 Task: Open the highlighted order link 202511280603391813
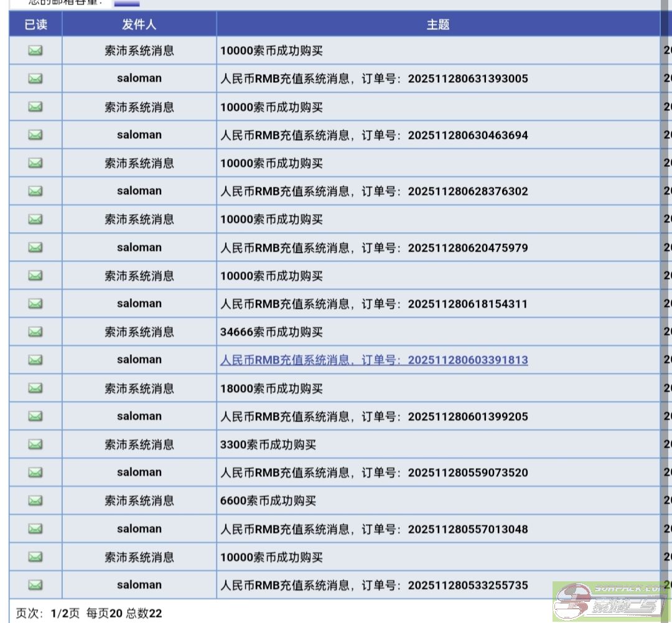[375, 360]
